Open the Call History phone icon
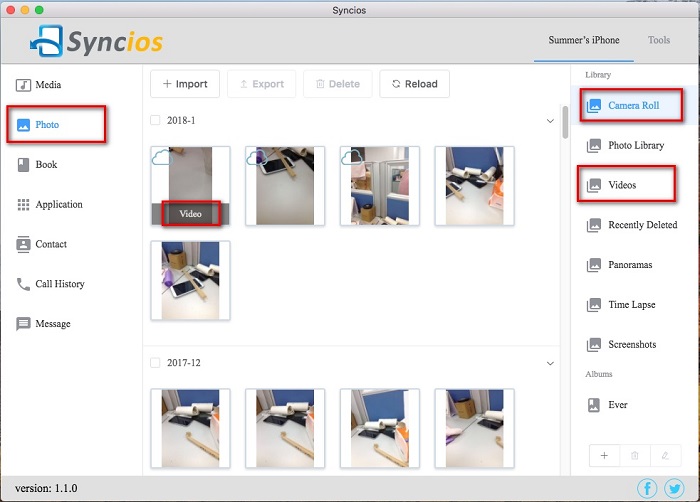This screenshot has width=700, height=502. click(23, 284)
